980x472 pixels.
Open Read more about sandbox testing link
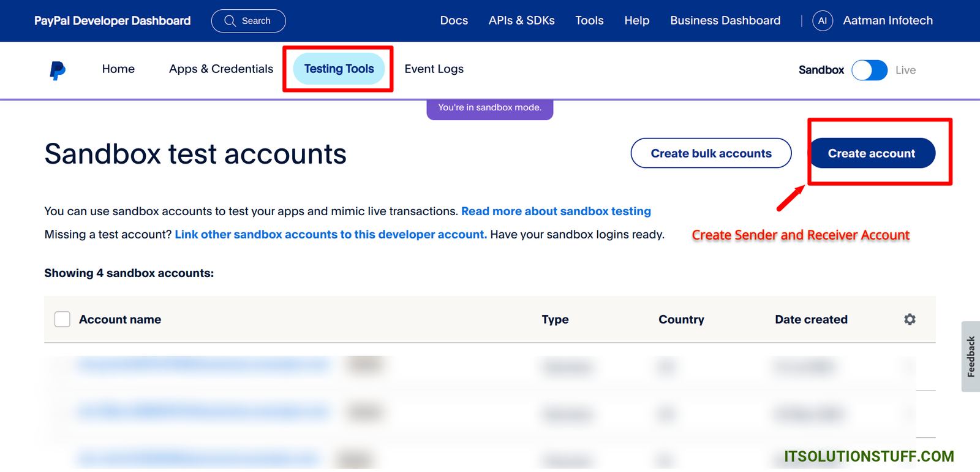tap(556, 211)
